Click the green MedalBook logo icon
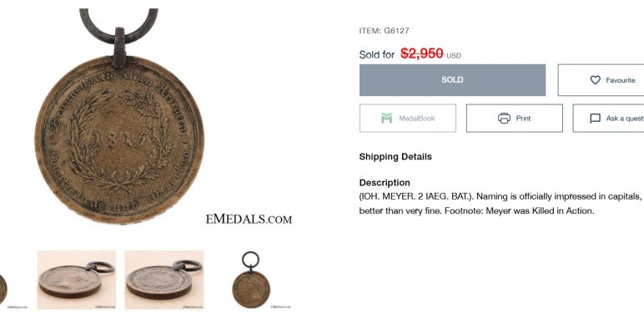644x334 pixels. pos(386,118)
